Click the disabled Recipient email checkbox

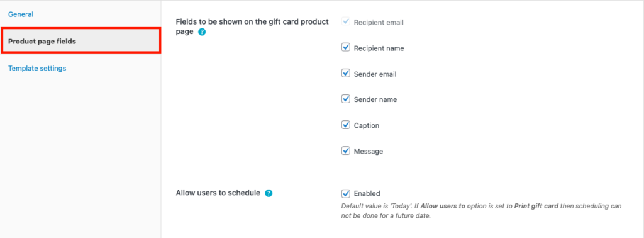(x=345, y=21)
